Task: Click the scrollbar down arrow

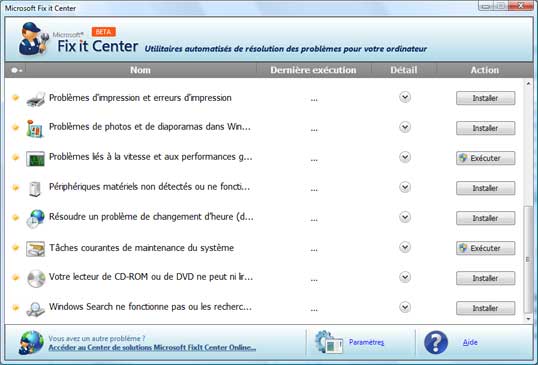Action: (x=528, y=319)
